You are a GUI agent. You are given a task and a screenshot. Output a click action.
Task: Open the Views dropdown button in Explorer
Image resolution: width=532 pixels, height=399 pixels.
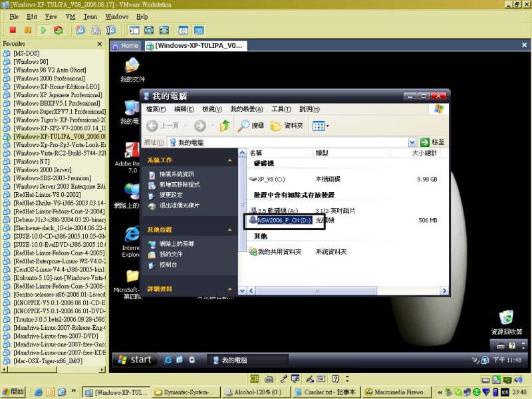[x=321, y=126]
